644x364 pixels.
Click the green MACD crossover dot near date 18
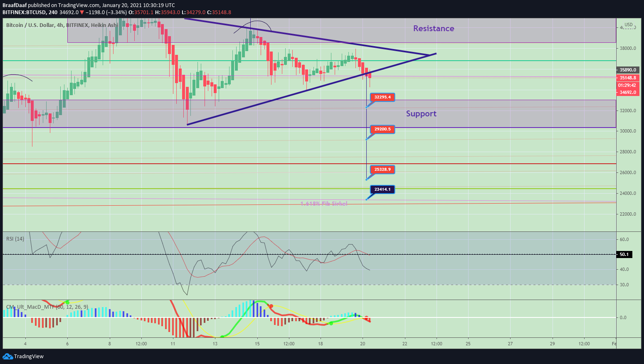(331, 323)
